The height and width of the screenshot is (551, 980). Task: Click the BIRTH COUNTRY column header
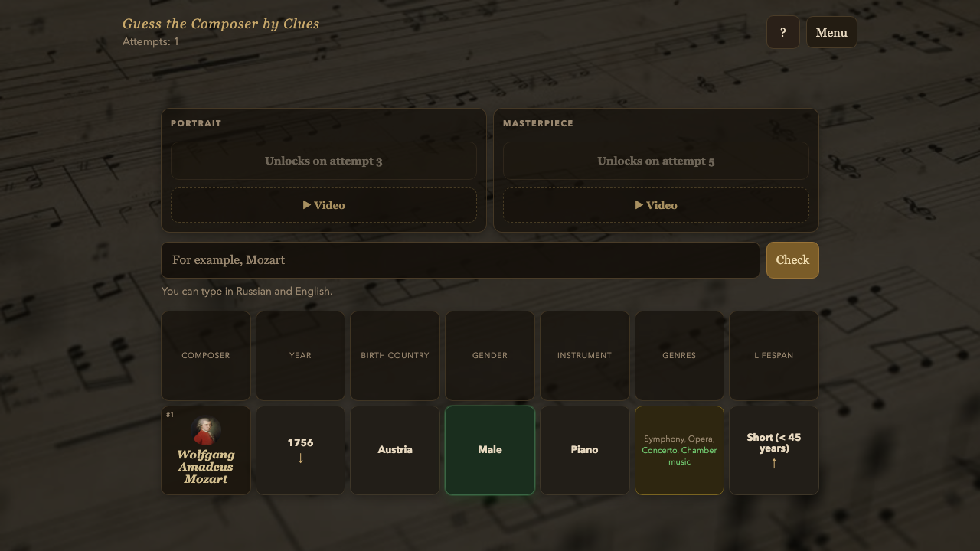pyautogui.click(x=395, y=356)
